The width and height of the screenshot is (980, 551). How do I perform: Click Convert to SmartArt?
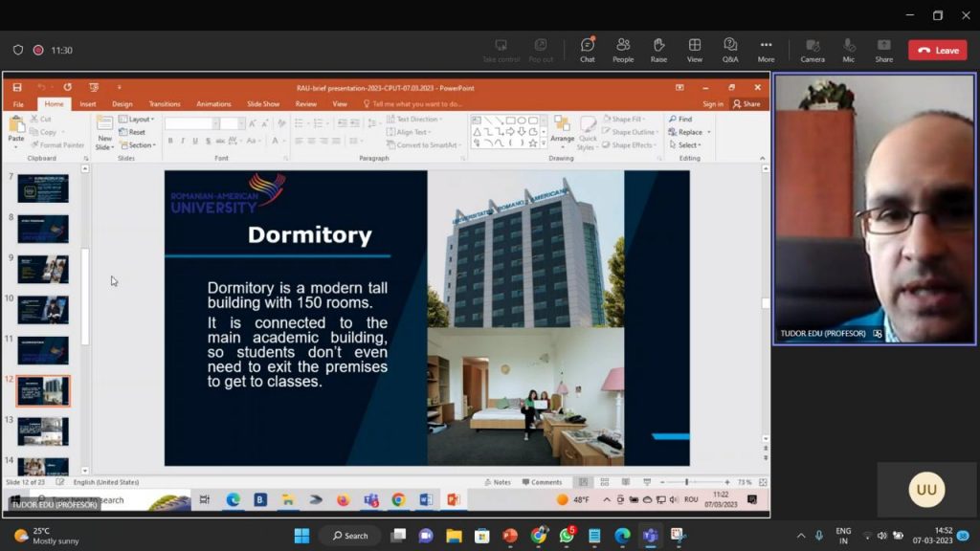coord(424,145)
